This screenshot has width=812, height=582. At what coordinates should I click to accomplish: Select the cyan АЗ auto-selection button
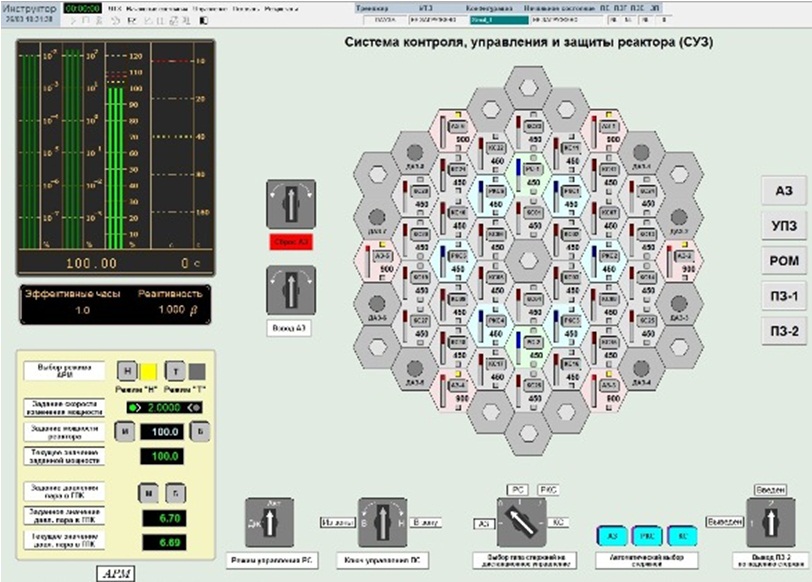tap(612, 536)
